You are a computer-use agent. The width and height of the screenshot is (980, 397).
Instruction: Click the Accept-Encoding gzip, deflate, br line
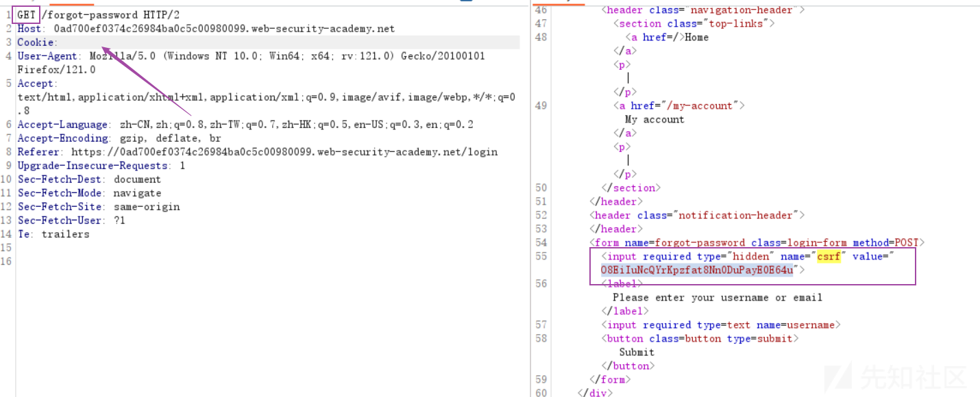119,138
